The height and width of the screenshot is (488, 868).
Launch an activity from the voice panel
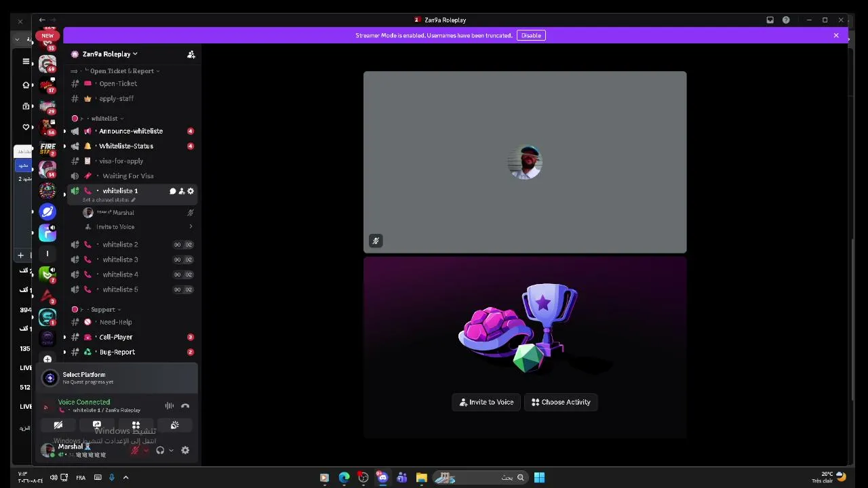tap(136, 425)
